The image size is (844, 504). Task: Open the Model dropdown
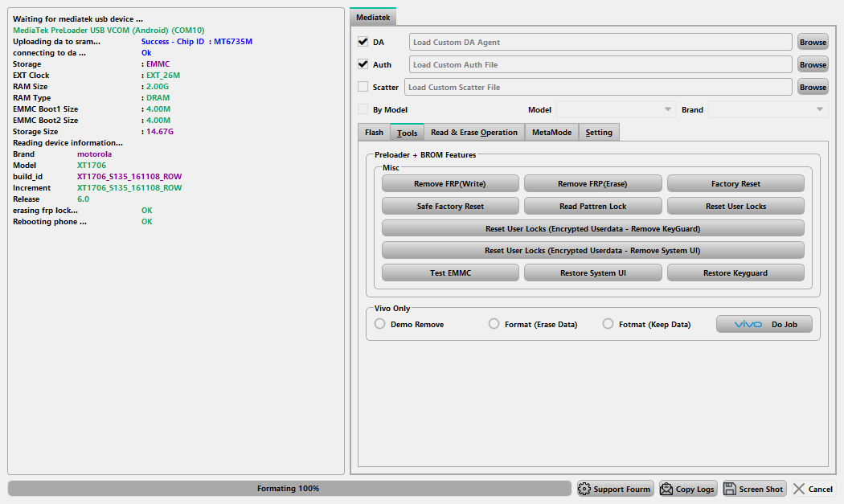click(617, 109)
